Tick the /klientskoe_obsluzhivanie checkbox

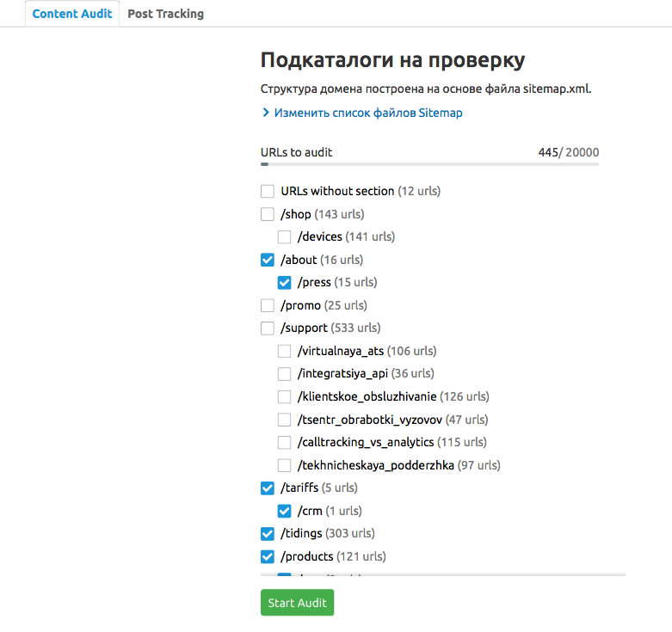pos(285,396)
